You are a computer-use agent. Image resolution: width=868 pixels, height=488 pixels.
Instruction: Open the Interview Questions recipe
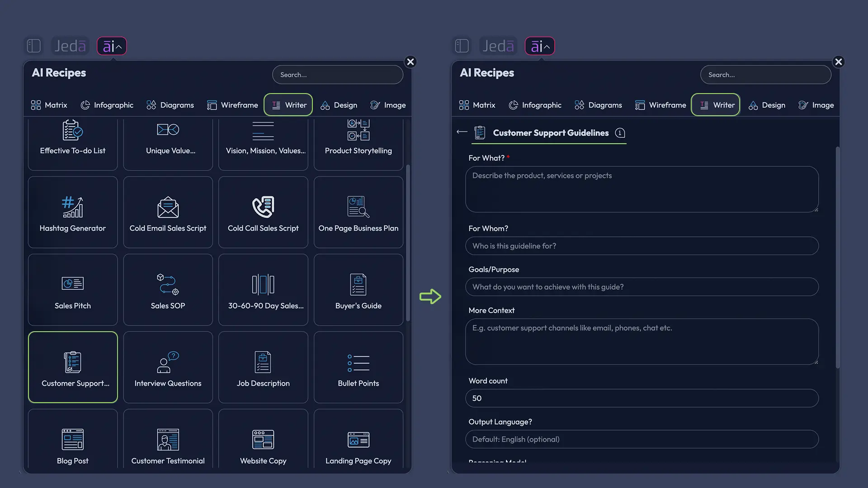point(168,367)
